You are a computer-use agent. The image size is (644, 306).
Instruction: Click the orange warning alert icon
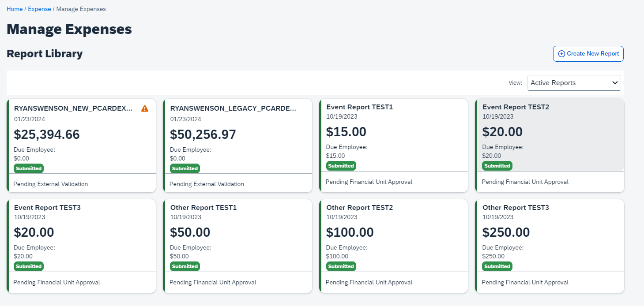click(145, 108)
